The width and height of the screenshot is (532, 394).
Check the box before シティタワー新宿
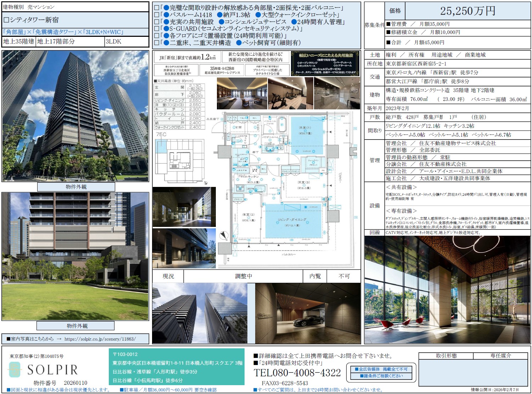6,20
